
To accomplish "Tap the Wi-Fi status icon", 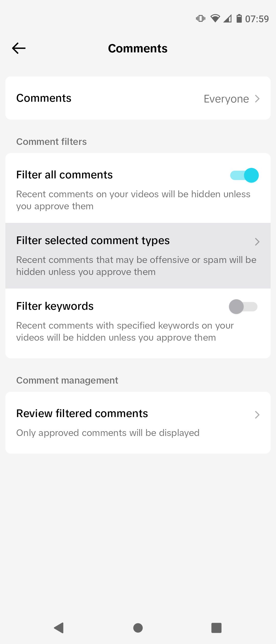I will pyautogui.click(x=215, y=18).
